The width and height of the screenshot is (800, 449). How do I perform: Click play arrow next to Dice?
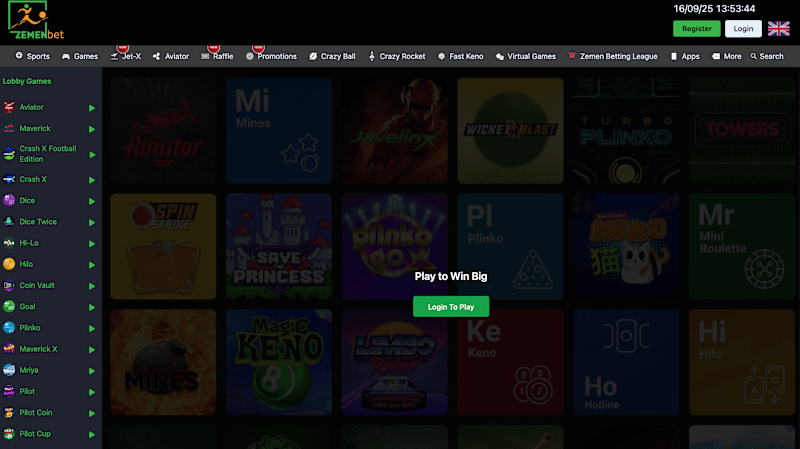pos(92,202)
